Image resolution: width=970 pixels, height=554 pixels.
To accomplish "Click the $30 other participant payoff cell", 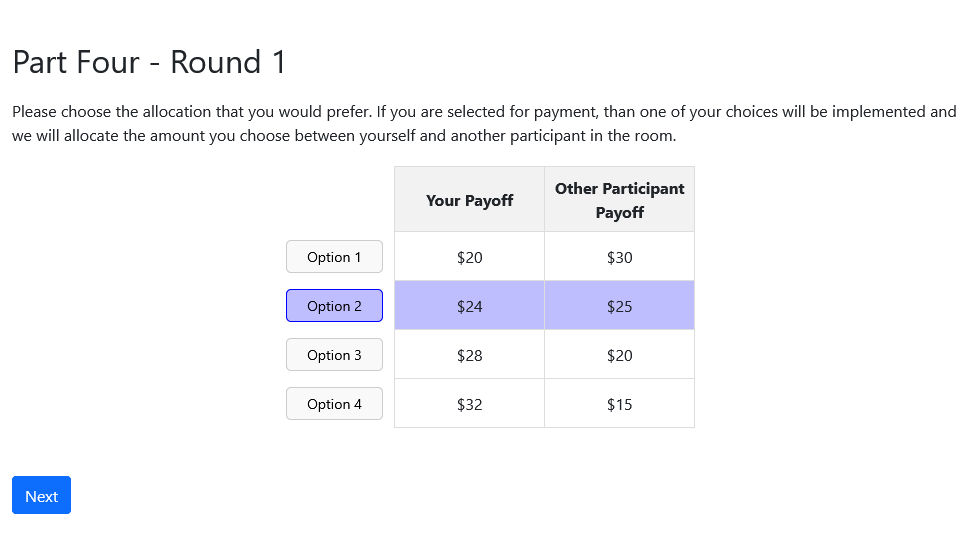I will pyautogui.click(x=619, y=257).
